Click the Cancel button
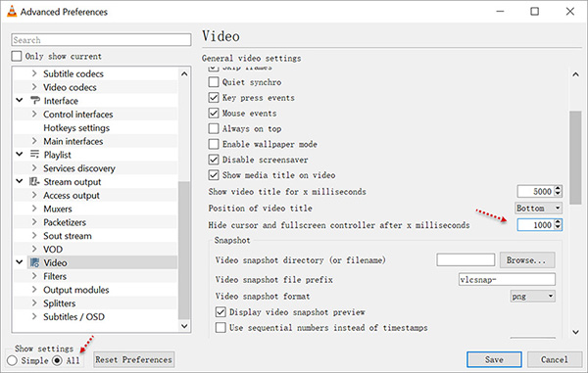 [x=555, y=359]
